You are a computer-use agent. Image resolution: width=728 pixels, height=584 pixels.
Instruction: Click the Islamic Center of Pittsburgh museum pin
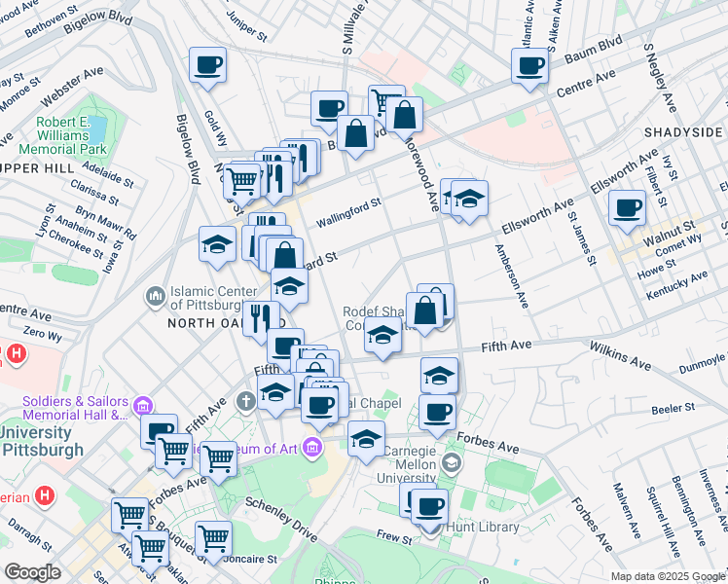[156, 297]
